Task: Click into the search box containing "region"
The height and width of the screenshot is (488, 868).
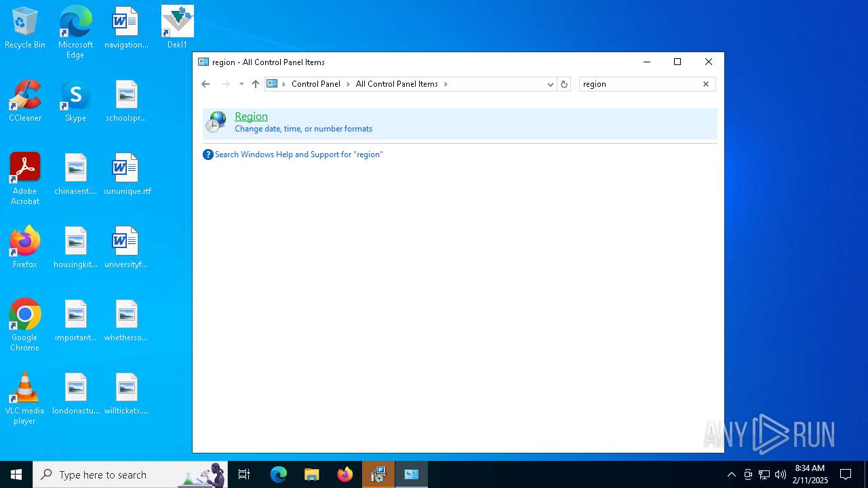Action: tap(640, 84)
